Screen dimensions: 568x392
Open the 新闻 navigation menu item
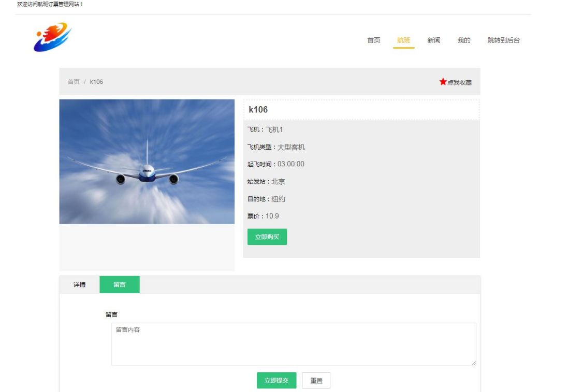433,40
